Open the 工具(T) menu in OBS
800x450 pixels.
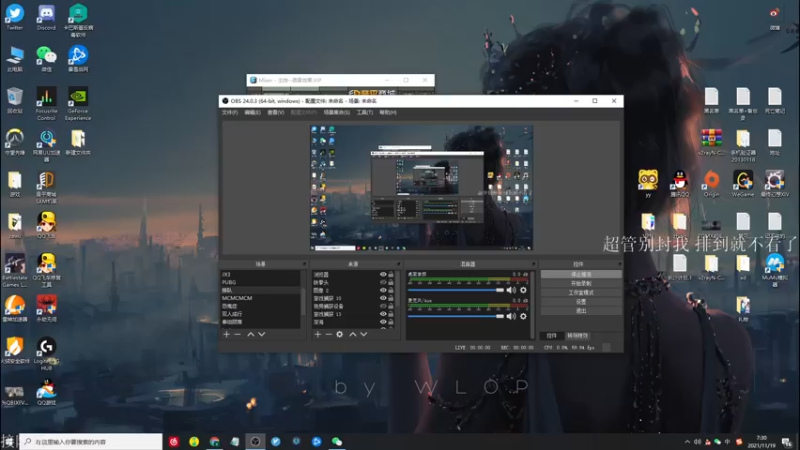pos(364,113)
